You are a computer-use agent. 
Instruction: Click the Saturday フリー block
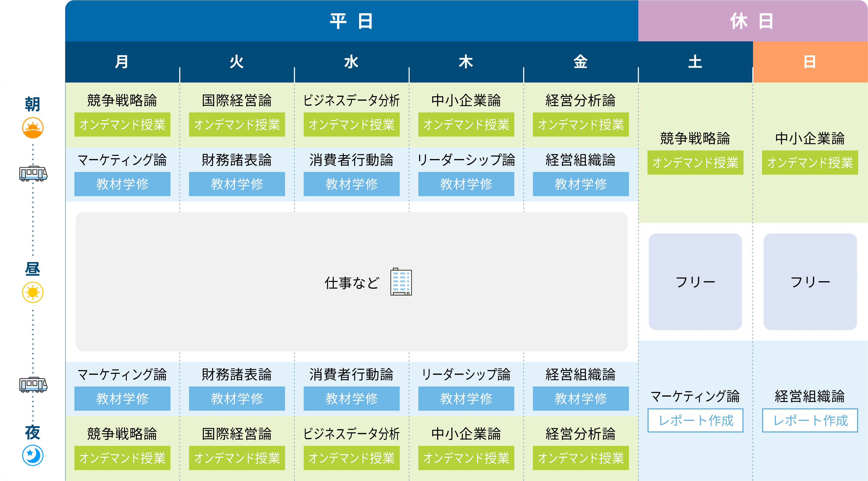695,282
